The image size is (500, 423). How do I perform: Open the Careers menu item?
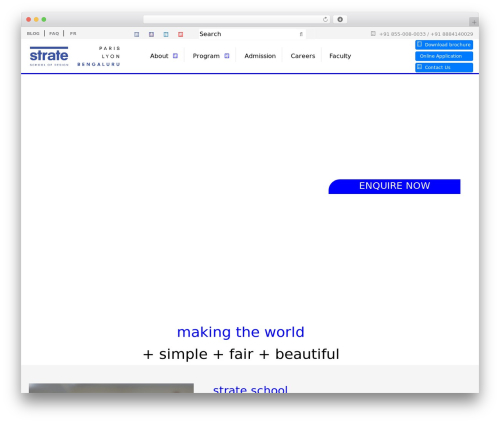303,56
